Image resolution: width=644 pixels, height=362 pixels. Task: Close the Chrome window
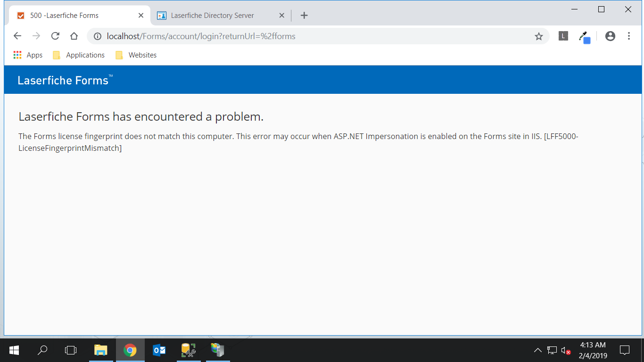628,9
